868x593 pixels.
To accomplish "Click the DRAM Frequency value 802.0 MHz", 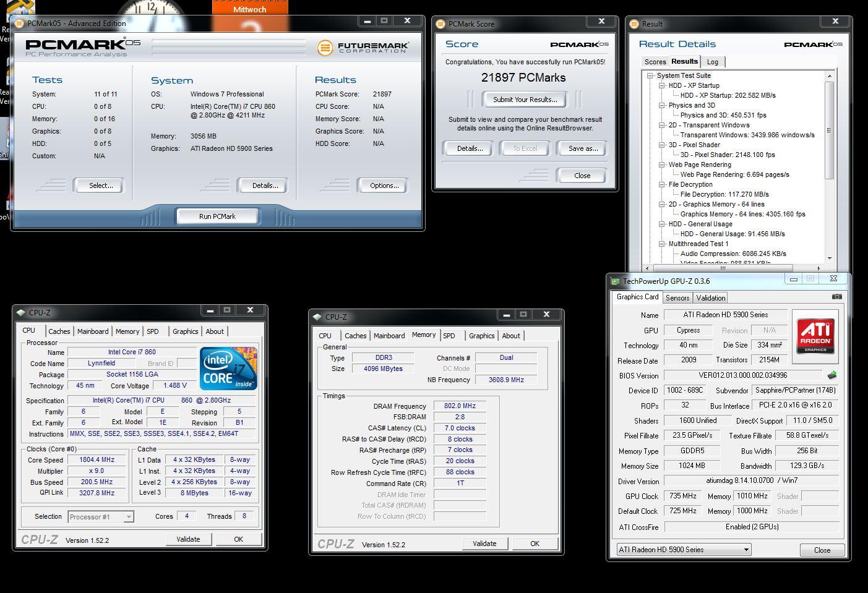I will point(460,406).
